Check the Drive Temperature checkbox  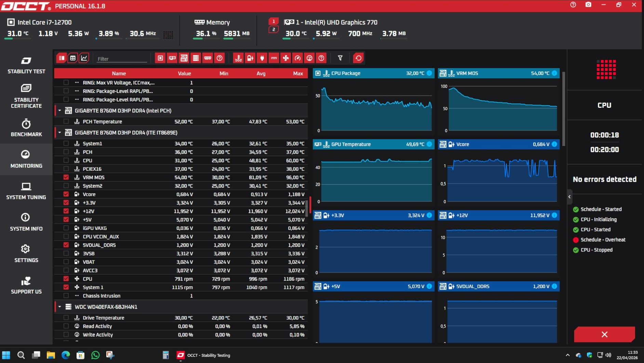point(66,317)
